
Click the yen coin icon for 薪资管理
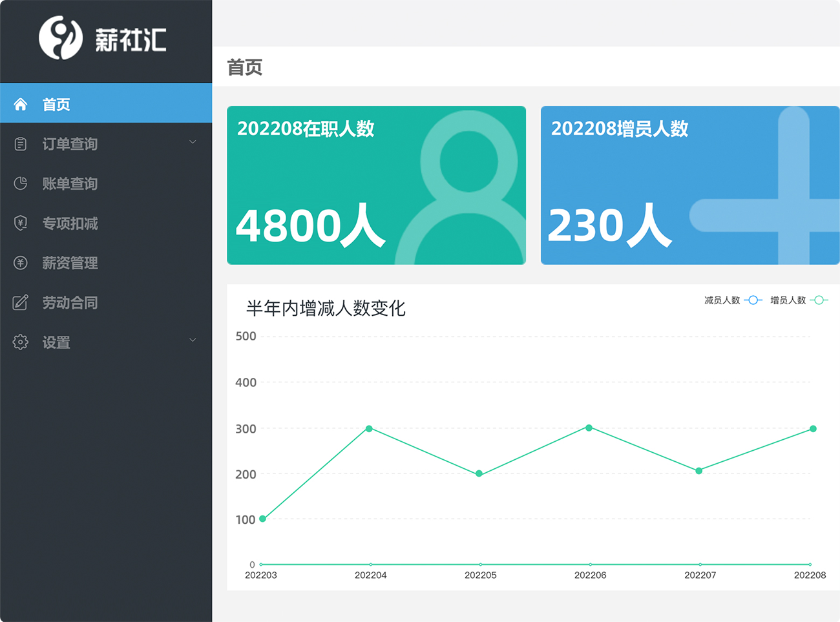(21, 263)
